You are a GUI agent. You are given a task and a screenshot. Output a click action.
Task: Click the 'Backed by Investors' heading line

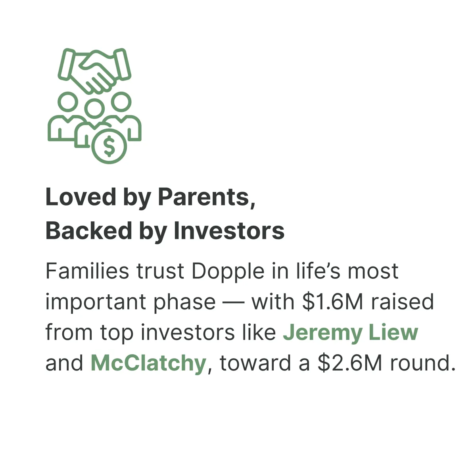(165, 231)
